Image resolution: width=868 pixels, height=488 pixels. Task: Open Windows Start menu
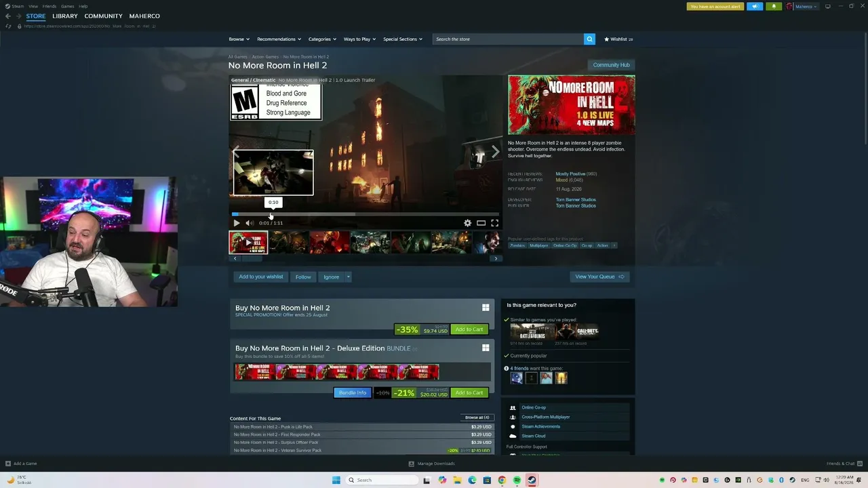[x=336, y=481]
